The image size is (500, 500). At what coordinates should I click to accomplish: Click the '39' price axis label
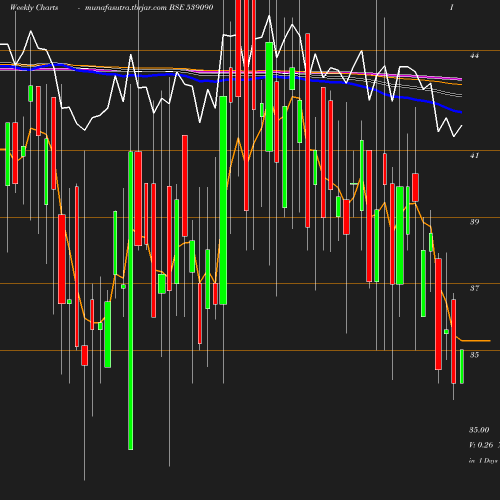474,222
